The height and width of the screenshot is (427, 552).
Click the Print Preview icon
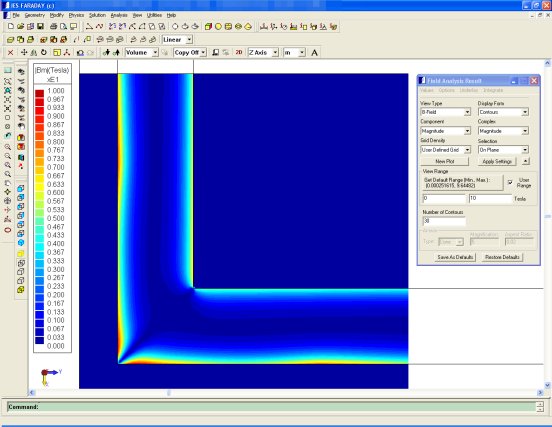point(63,26)
